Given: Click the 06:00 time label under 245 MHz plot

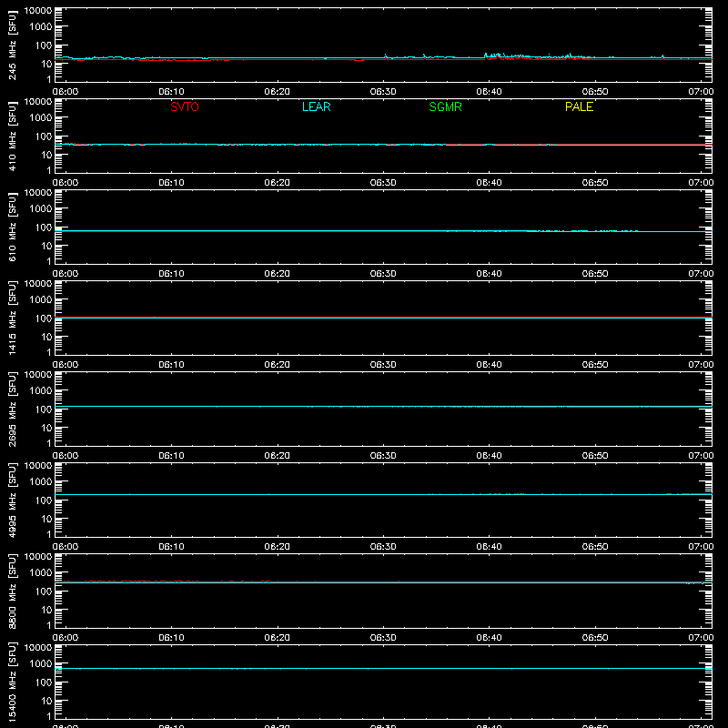Looking at the screenshot, I should (x=66, y=92).
